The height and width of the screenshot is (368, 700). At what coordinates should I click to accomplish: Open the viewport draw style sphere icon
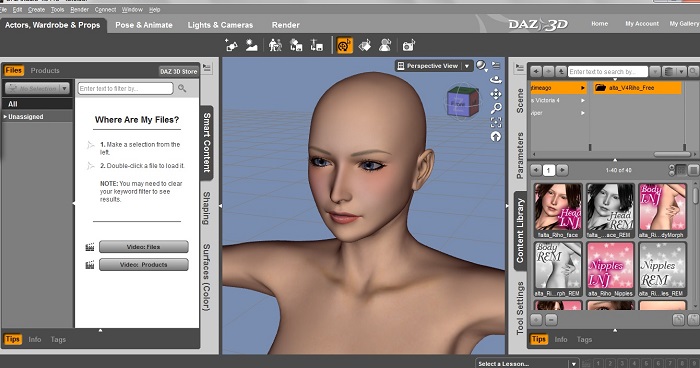tap(481, 66)
